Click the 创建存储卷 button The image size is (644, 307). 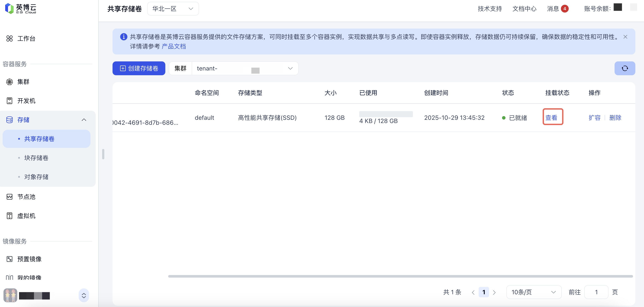[x=139, y=68]
